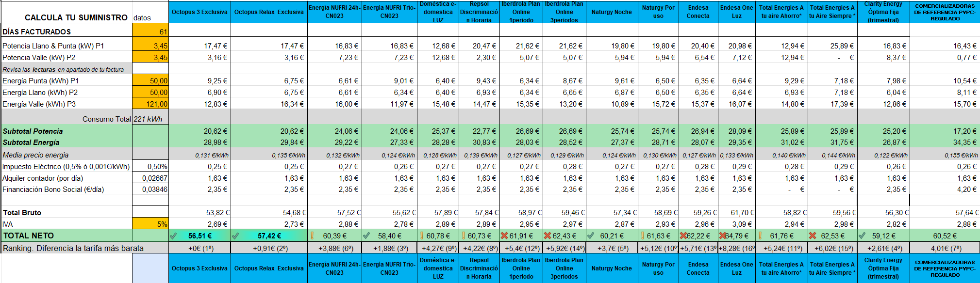Screen dimensions: 980x283
Task: Click the Subtotal Energía row label
Action: coord(31,142)
